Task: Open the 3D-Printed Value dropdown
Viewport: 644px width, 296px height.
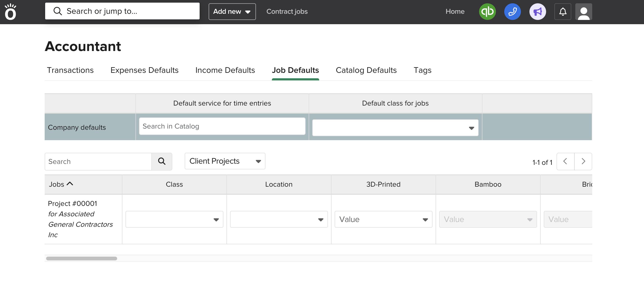Action: pos(383,219)
